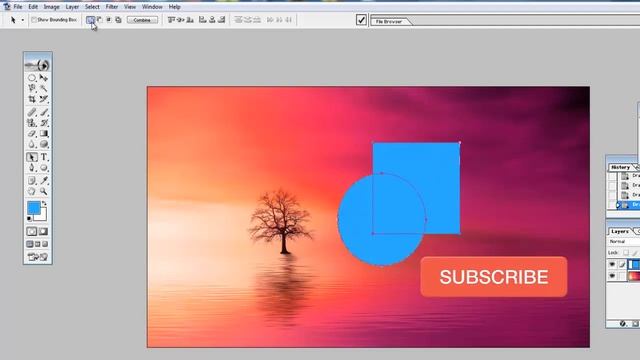Select the History Brush tool
The width and height of the screenshot is (640, 360).
tap(44, 123)
